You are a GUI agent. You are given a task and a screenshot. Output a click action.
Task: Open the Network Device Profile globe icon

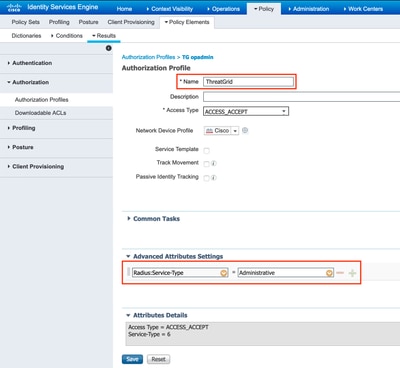click(x=245, y=130)
